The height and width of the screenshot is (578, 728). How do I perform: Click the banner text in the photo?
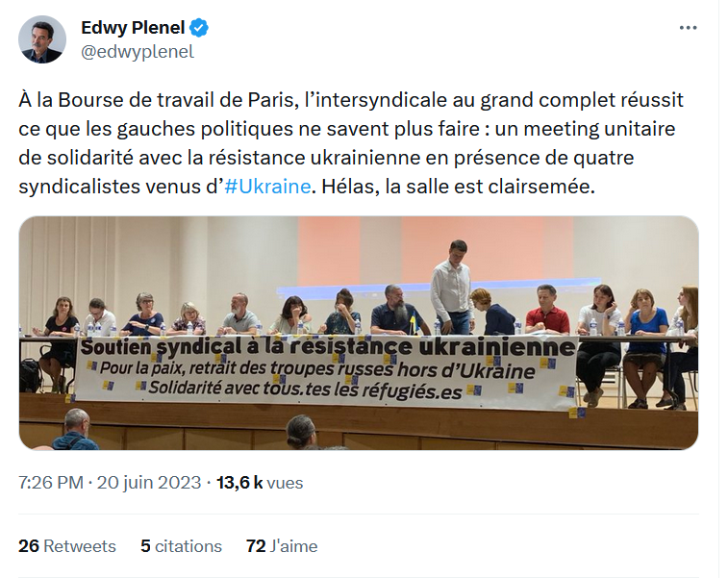pyautogui.click(x=325, y=369)
